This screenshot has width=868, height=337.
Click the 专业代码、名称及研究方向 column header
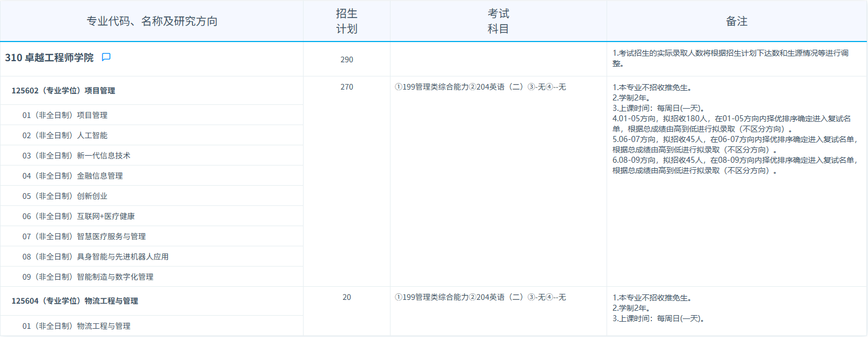click(x=152, y=21)
